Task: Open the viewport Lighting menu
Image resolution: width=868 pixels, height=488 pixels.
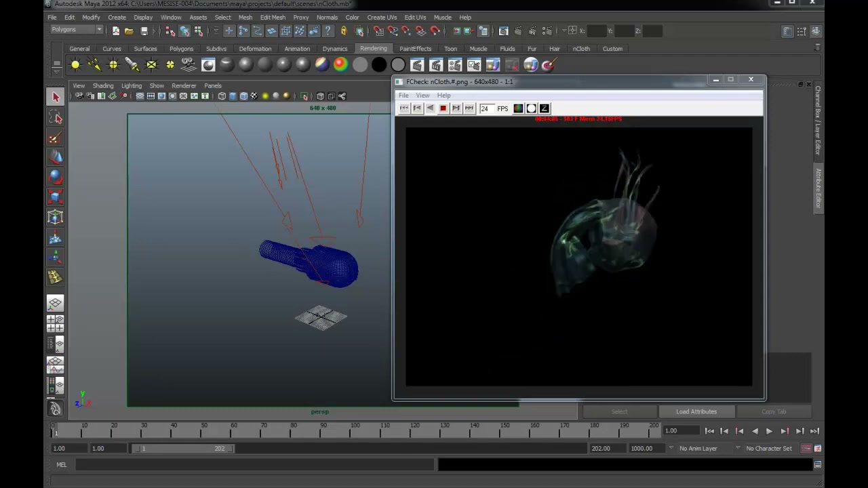Action: pyautogui.click(x=132, y=86)
